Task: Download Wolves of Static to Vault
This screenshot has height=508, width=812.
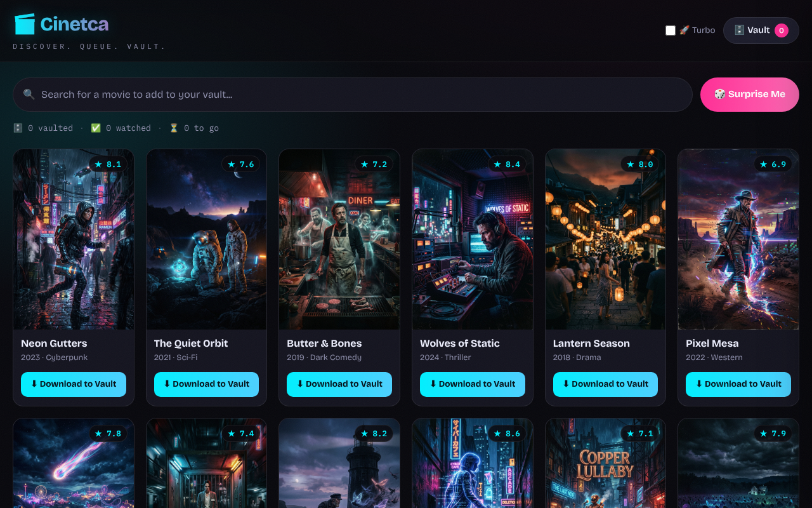Action: [x=473, y=384]
